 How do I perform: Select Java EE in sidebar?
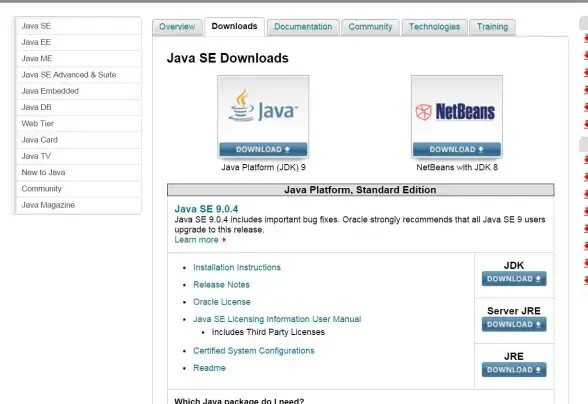click(x=78, y=42)
